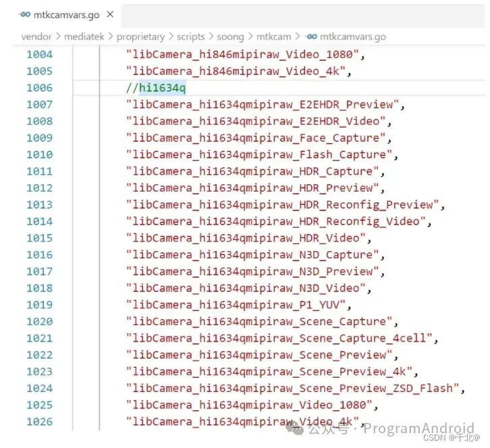Expand chevron after proprietary in breadcrumb

171,36
